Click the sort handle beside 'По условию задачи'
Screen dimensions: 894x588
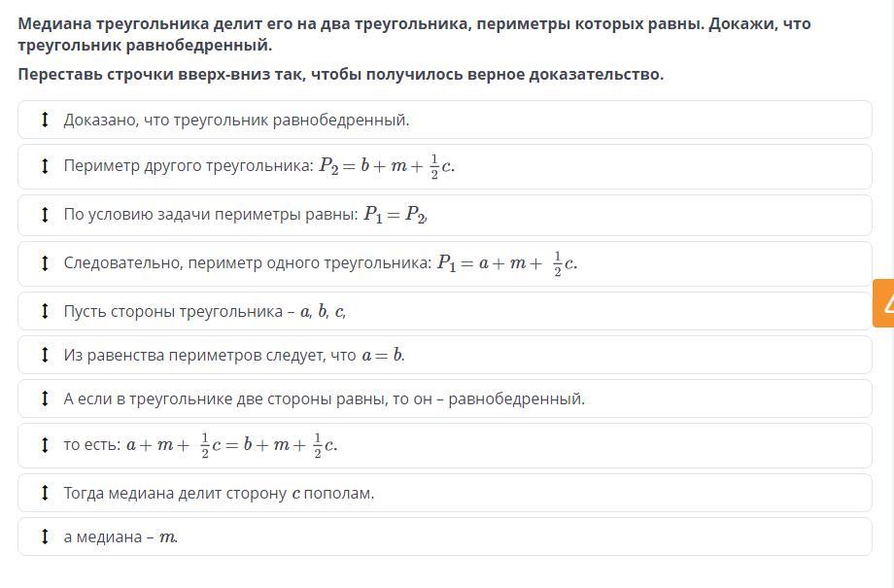coord(45,215)
